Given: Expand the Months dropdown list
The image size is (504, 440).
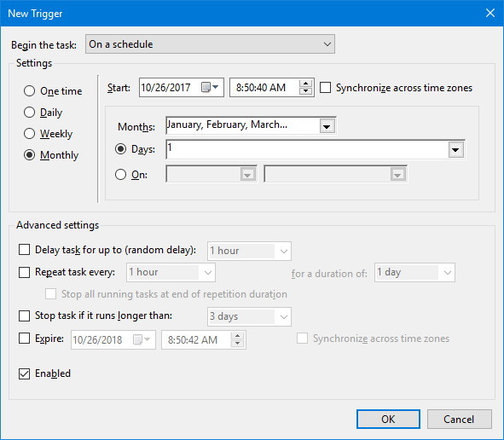Looking at the screenshot, I should pyautogui.click(x=327, y=126).
